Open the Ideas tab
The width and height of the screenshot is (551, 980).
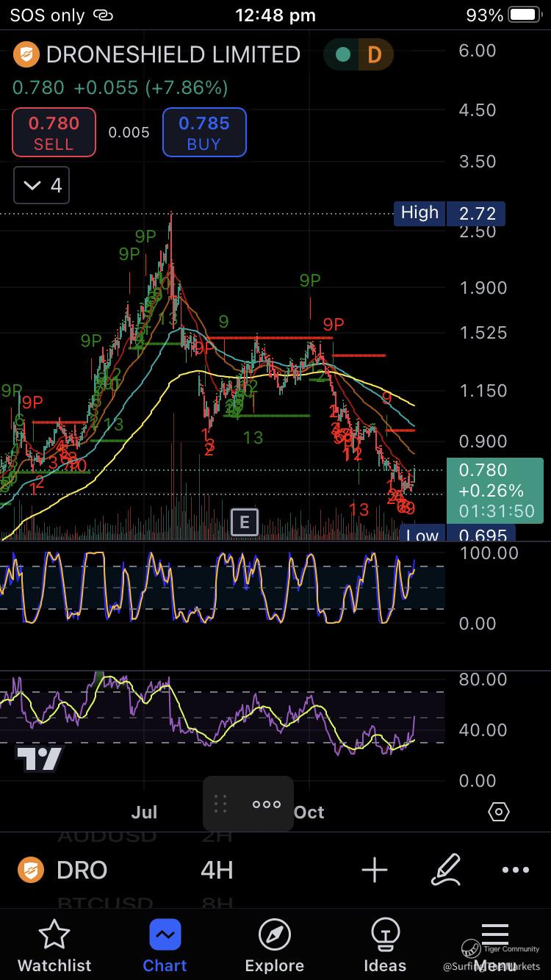[x=385, y=946]
